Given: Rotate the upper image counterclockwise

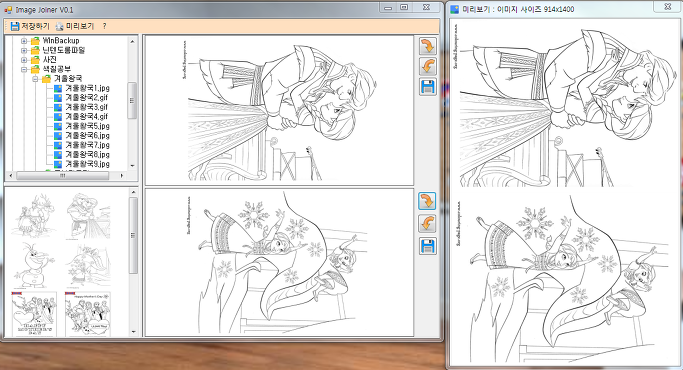Looking at the screenshot, I should click(x=428, y=67).
